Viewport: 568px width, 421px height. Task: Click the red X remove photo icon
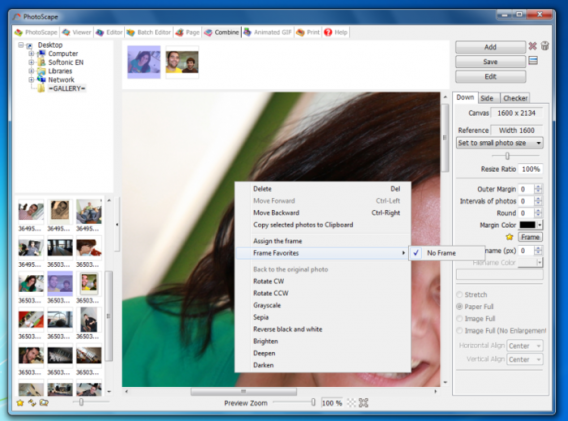pos(532,46)
